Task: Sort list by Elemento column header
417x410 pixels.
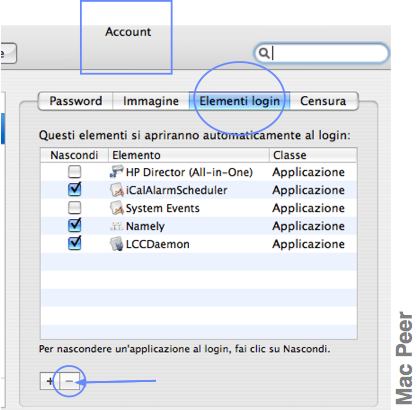Action: [189, 155]
